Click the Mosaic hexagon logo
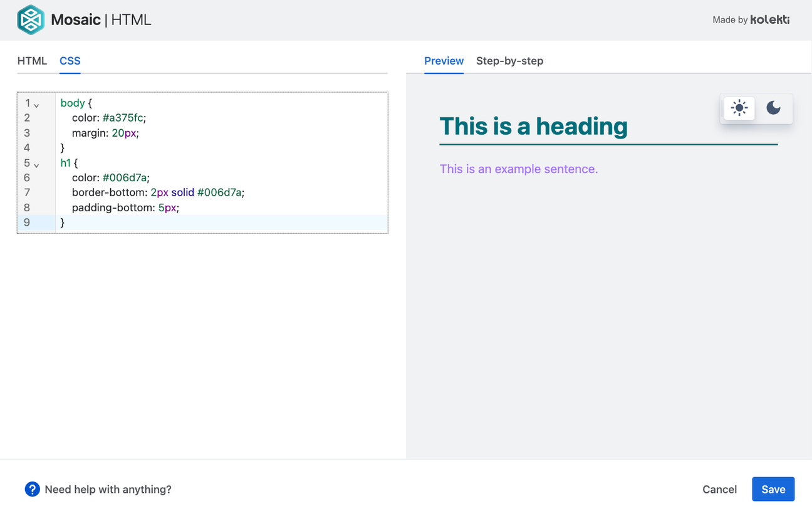This screenshot has height=516, width=812. [x=31, y=19]
